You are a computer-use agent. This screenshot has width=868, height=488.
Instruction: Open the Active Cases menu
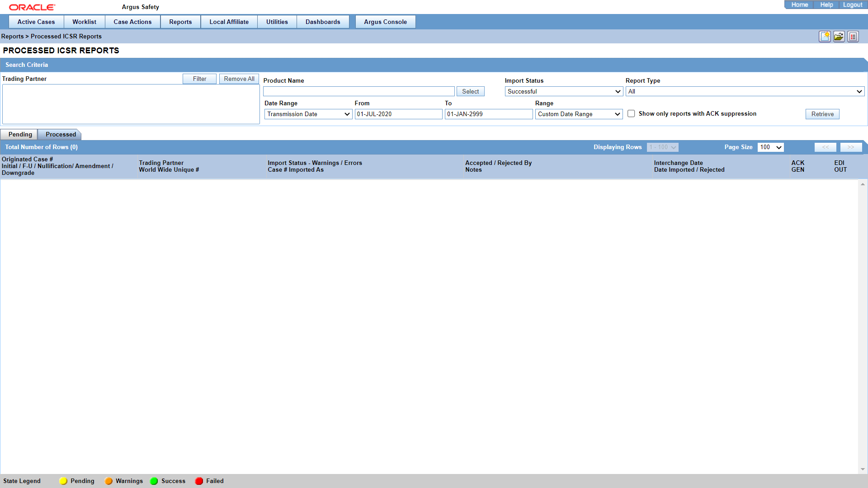(x=36, y=22)
